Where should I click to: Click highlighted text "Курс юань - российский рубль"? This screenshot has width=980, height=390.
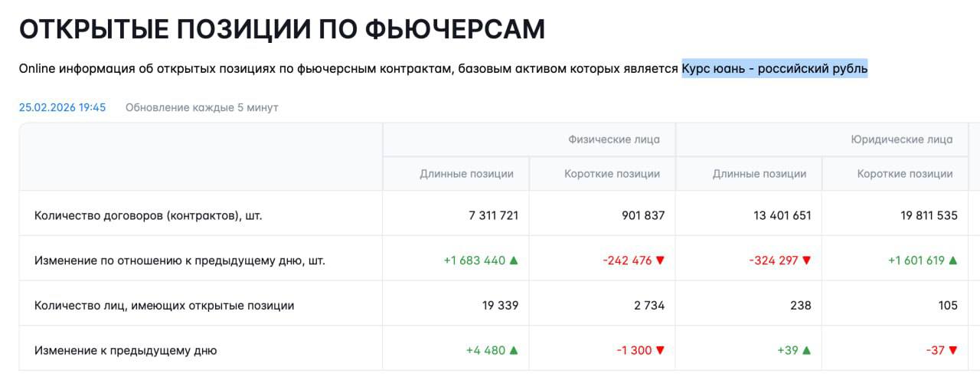pyautogui.click(x=775, y=69)
